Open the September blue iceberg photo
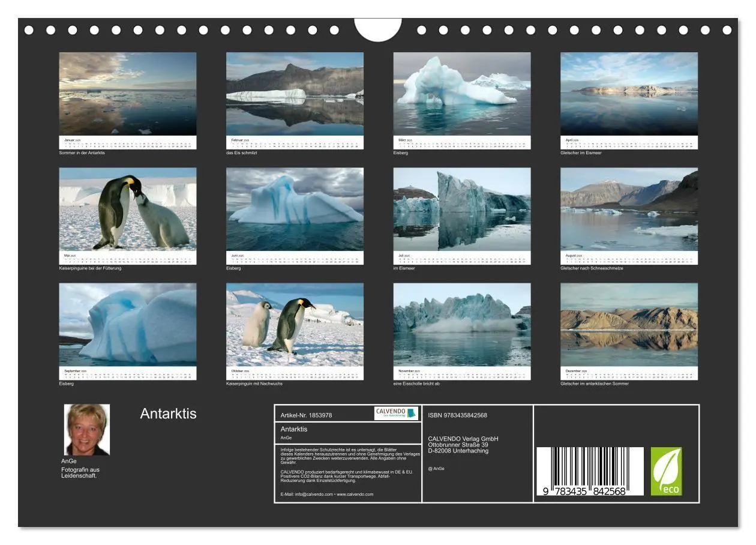Viewport: 756px width, 545px height. tap(128, 325)
